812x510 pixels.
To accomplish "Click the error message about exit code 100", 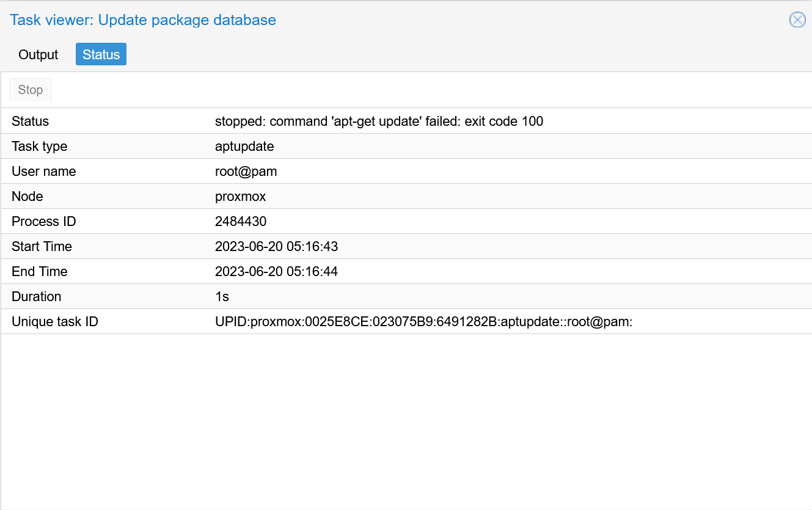I will (x=379, y=121).
